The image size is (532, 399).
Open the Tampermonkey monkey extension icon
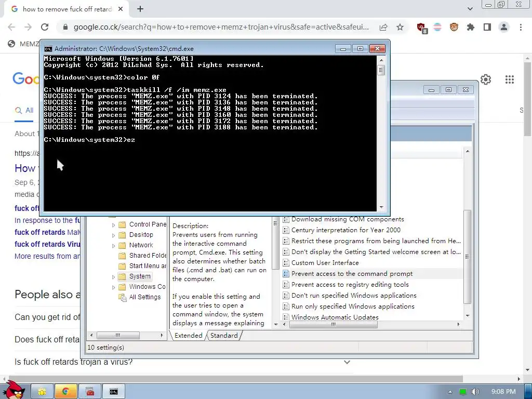point(454,27)
